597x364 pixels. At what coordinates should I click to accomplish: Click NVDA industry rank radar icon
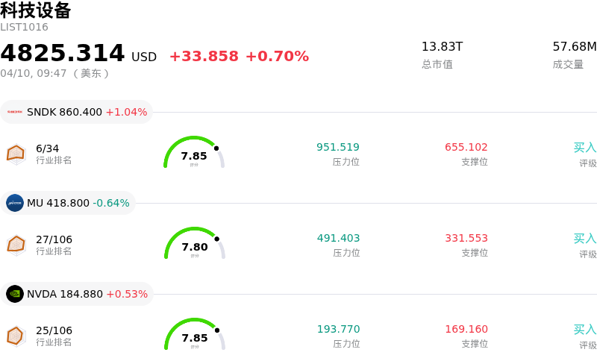tap(16, 335)
